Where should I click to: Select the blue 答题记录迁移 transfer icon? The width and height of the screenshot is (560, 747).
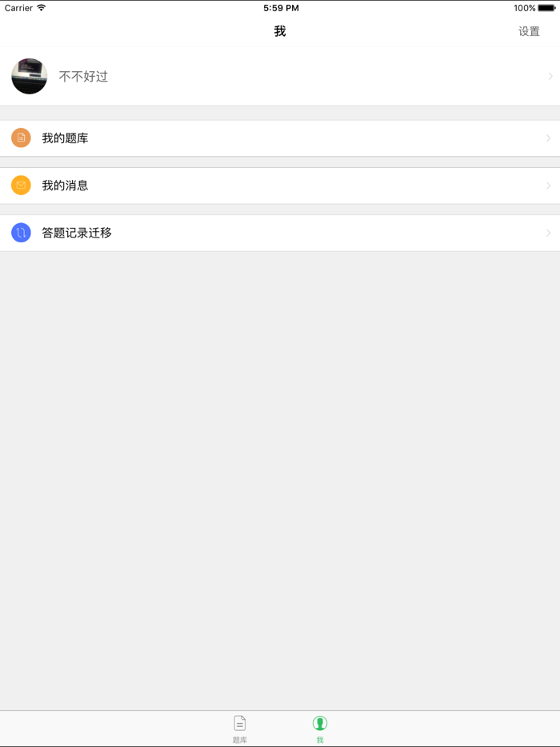21,233
